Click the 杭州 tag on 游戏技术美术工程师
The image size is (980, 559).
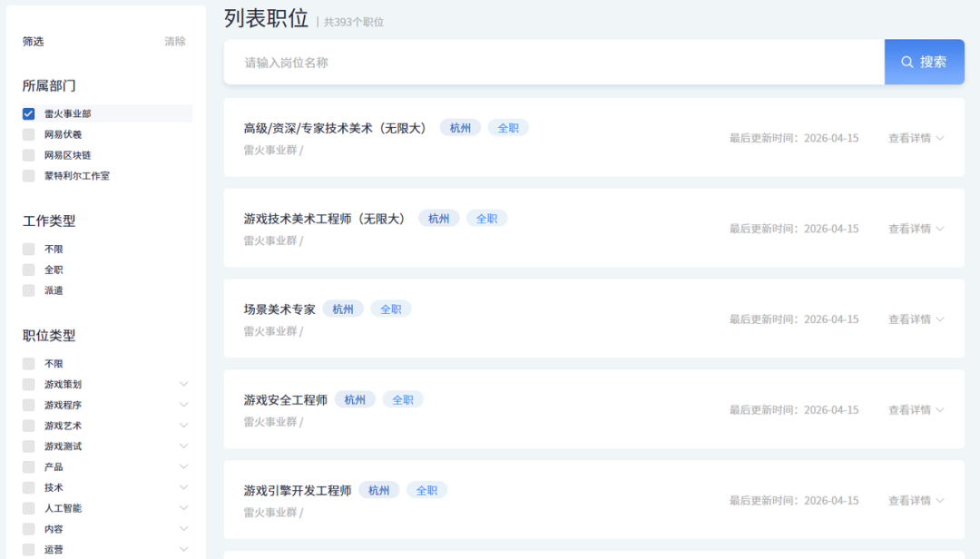(x=438, y=218)
